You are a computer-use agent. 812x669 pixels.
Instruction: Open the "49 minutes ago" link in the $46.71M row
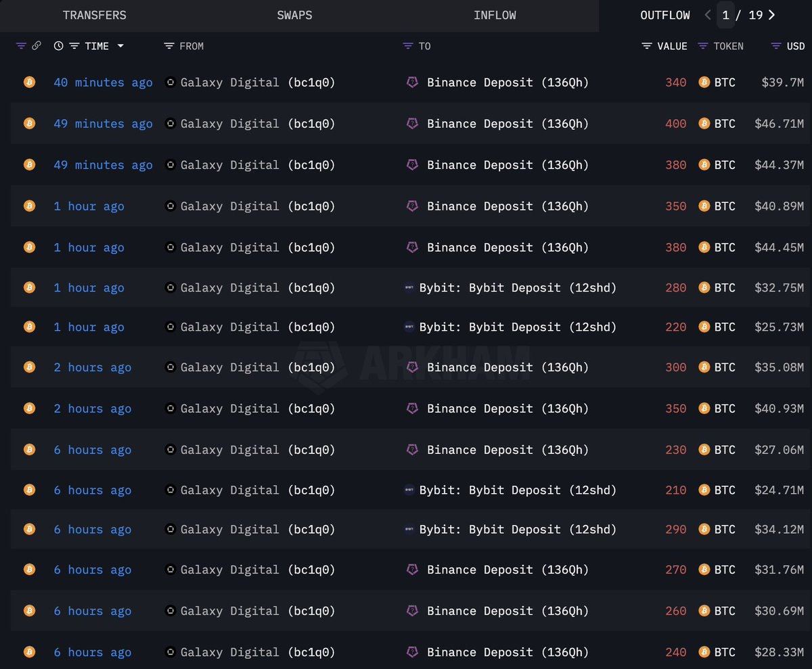pos(103,124)
